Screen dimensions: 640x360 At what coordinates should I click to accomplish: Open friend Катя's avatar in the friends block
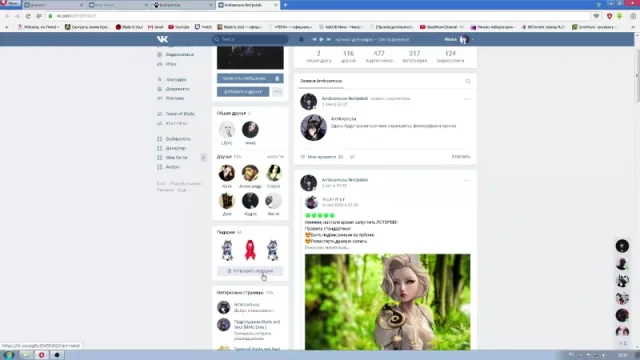coord(227,173)
